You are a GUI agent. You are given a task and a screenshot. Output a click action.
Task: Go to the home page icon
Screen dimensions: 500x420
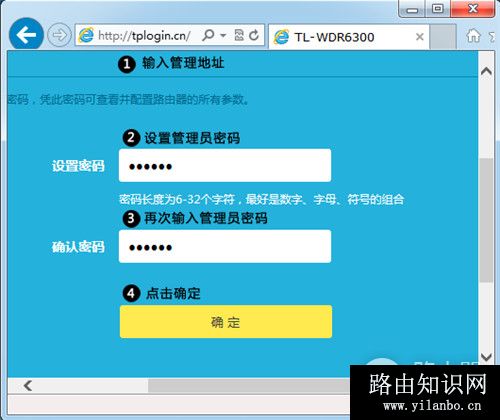[x=473, y=36]
